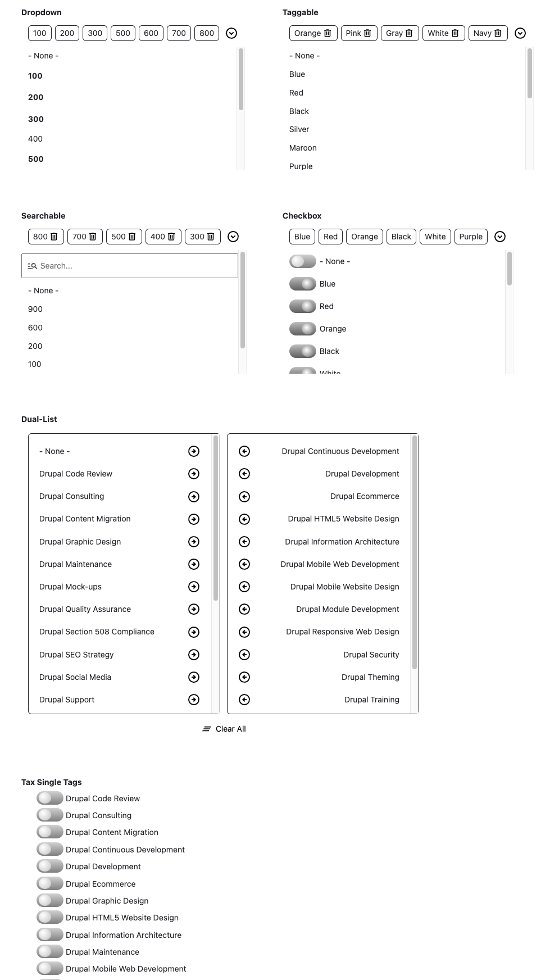The height and width of the screenshot is (980, 550).
Task: Move Drupal Security back to the left list
Action: point(245,655)
